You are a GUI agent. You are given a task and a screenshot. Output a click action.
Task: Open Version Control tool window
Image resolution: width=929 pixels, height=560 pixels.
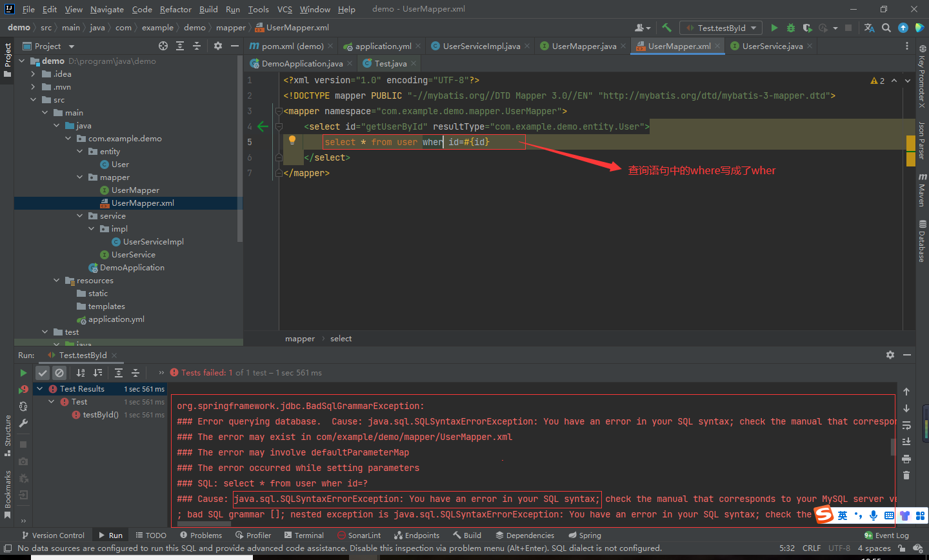[53, 535]
